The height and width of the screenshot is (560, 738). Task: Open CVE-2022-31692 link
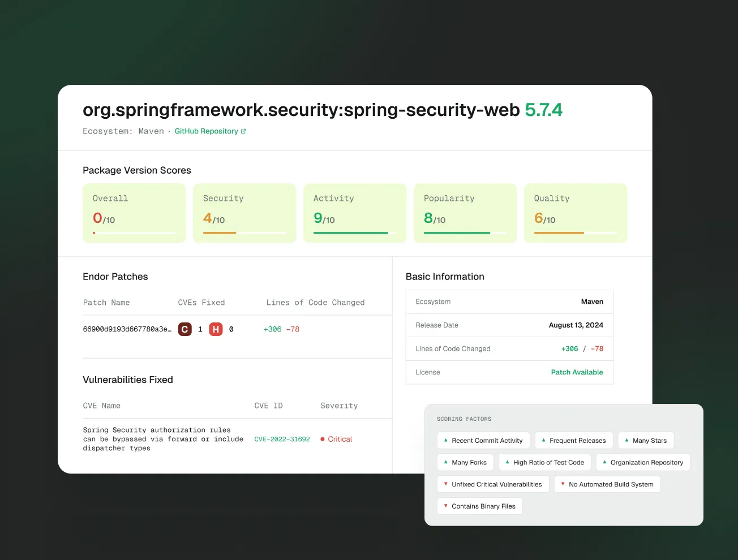pos(282,439)
